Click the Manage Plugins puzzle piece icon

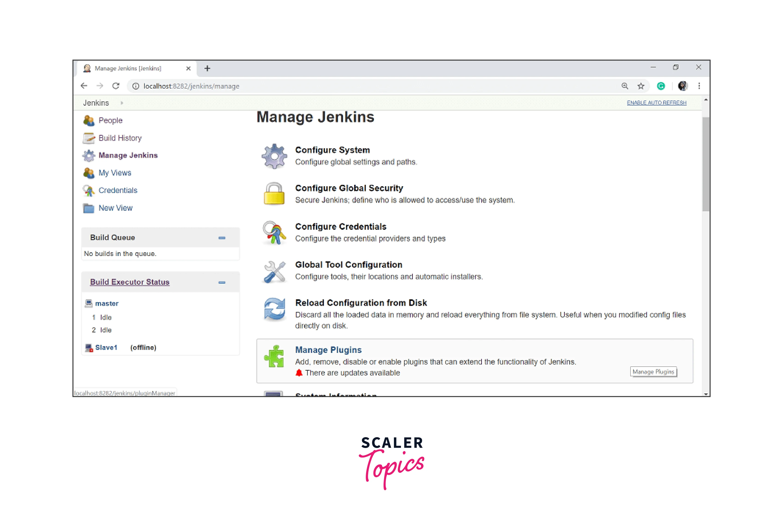274,356
